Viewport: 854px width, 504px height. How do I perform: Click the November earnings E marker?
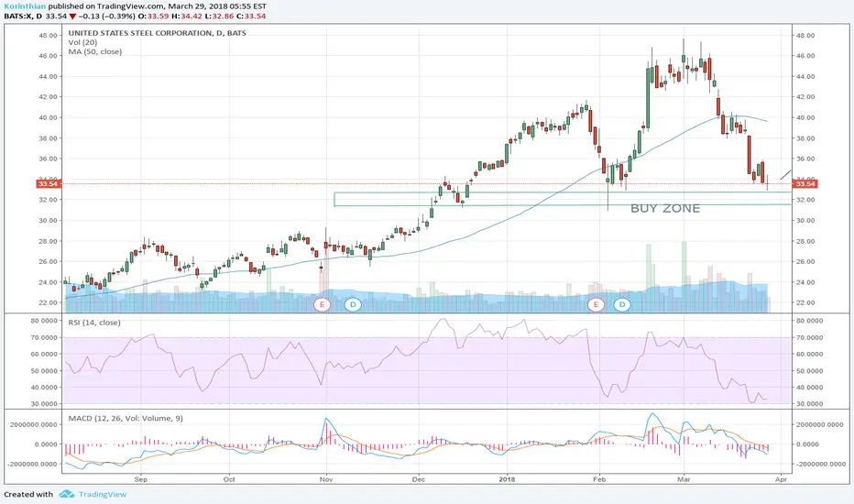click(x=323, y=304)
